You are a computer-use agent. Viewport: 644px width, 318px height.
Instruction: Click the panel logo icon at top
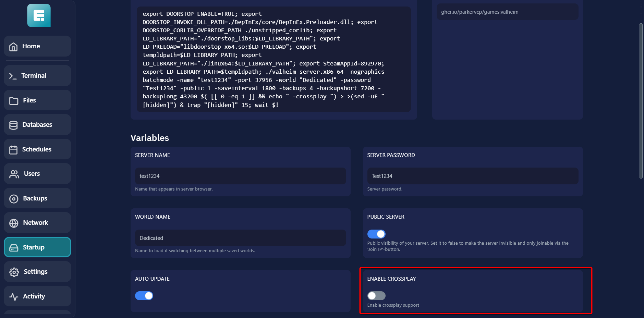(x=39, y=15)
